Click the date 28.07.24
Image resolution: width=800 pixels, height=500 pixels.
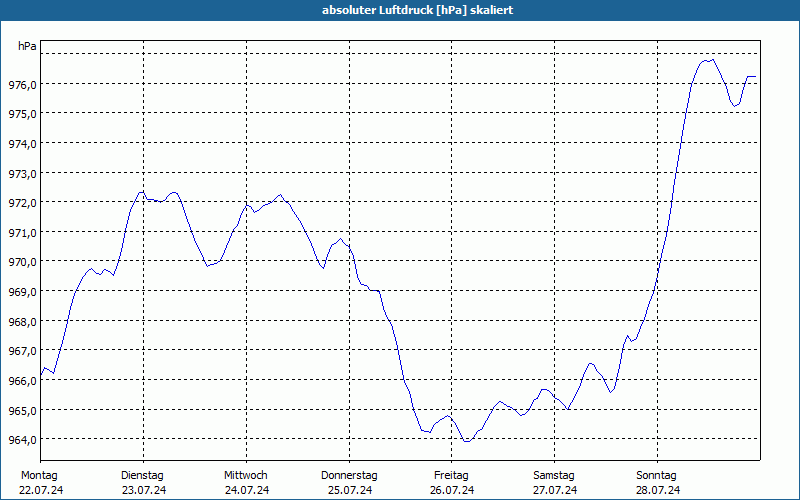658,490
